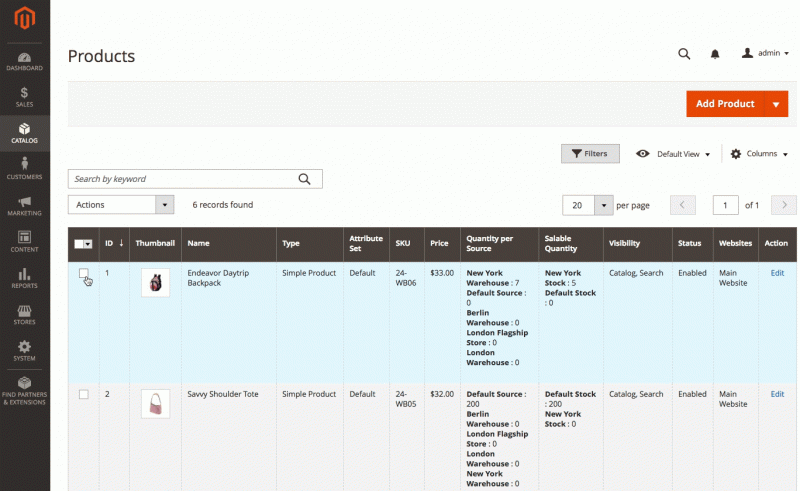Open the Savvy Shoulder Tote thumbnail
This screenshot has width=800, height=491.
(x=156, y=404)
